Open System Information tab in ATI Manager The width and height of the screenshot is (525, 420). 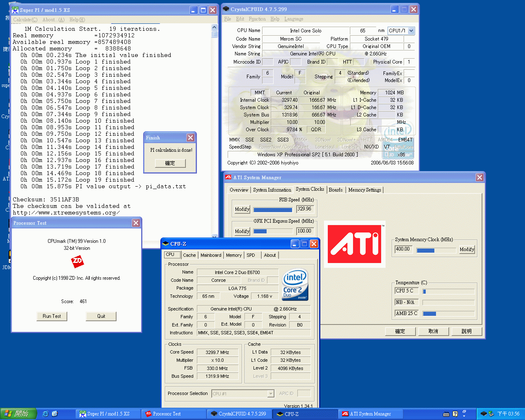(272, 190)
